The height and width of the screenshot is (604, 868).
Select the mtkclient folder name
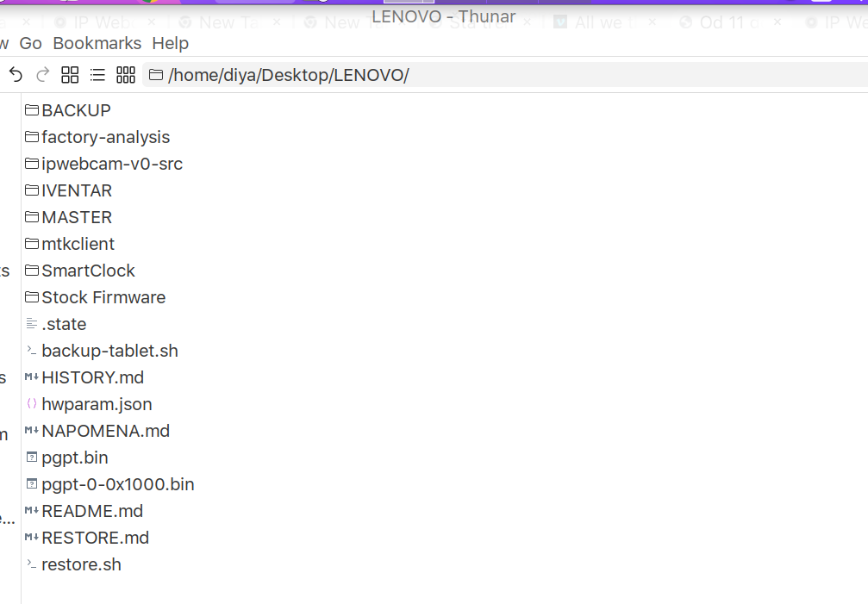[x=78, y=243]
